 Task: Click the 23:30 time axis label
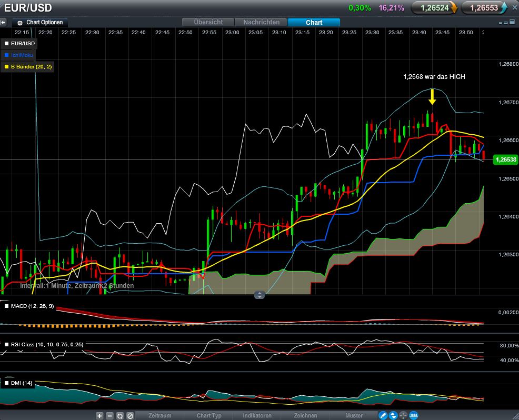click(372, 33)
